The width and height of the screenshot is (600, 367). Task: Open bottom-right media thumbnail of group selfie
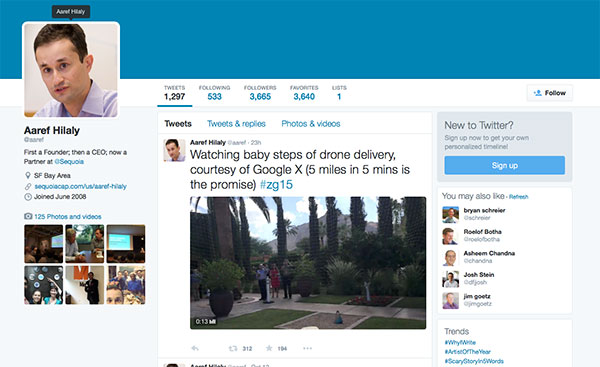(x=126, y=285)
